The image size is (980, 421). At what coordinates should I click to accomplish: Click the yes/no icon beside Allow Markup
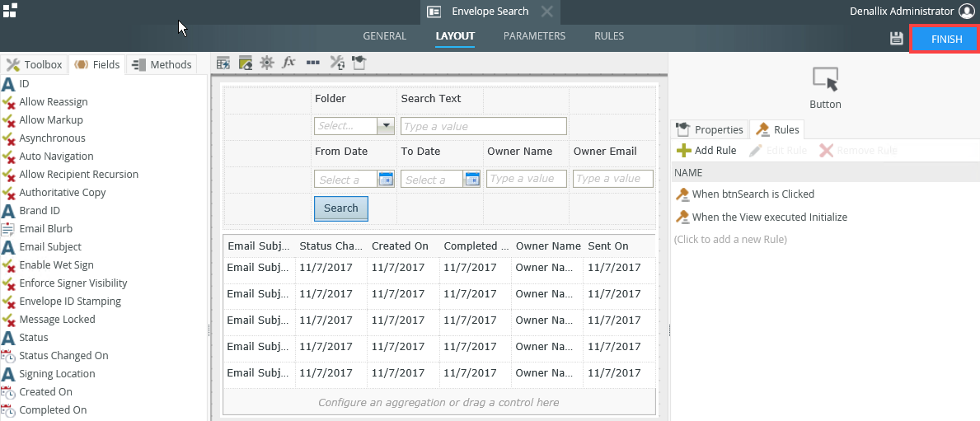tap(8, 120)
